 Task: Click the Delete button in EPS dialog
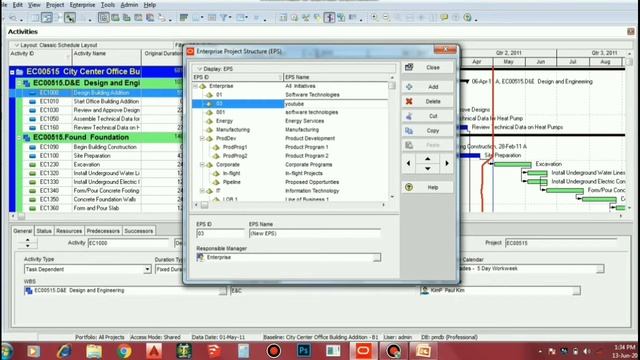[427, 101]
